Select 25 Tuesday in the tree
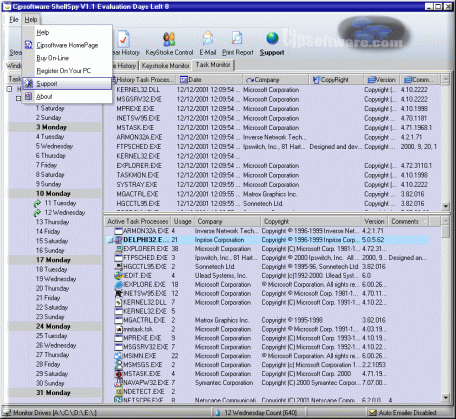The height and width of the screenshot is (419, 456). (x=51, y=336)
